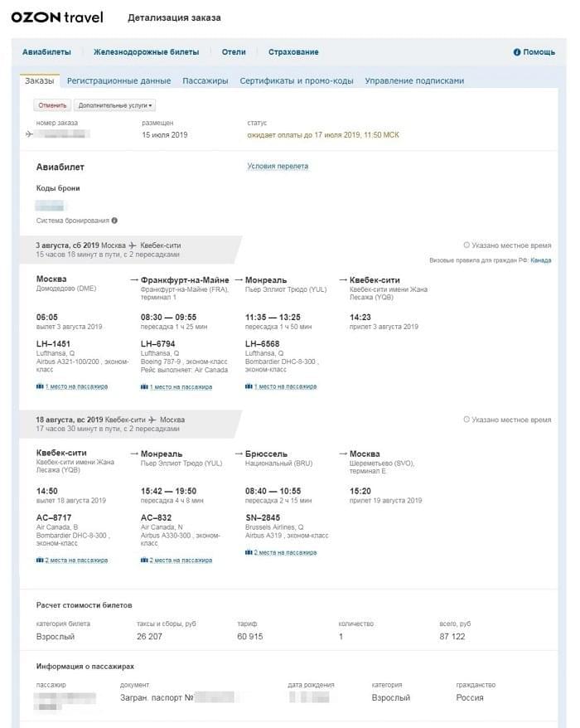Screen dimensions: 580x728
Task: Click baggage icon under flight LH–1451
Action: 39,386
